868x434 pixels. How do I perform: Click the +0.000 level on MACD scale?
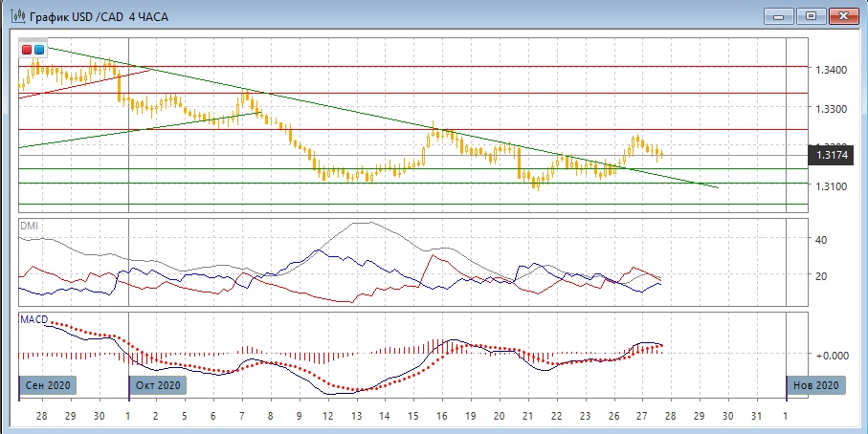click(x=830, y=355)
